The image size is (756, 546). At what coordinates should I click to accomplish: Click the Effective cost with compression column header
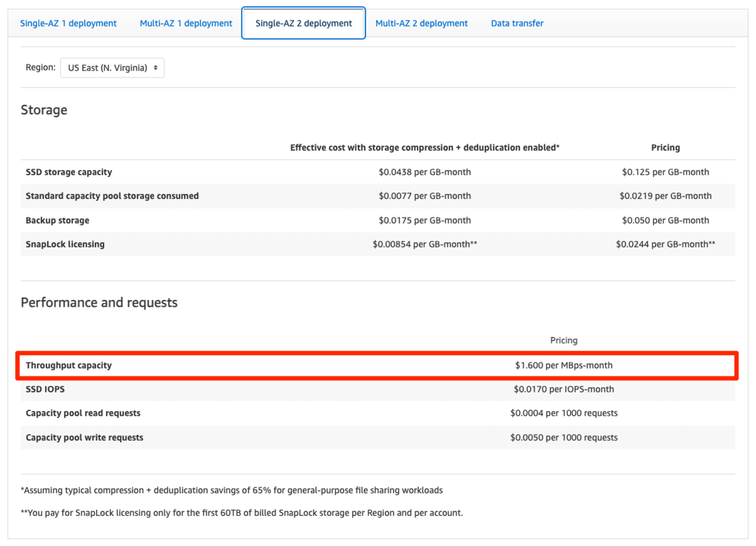(424, 147)
